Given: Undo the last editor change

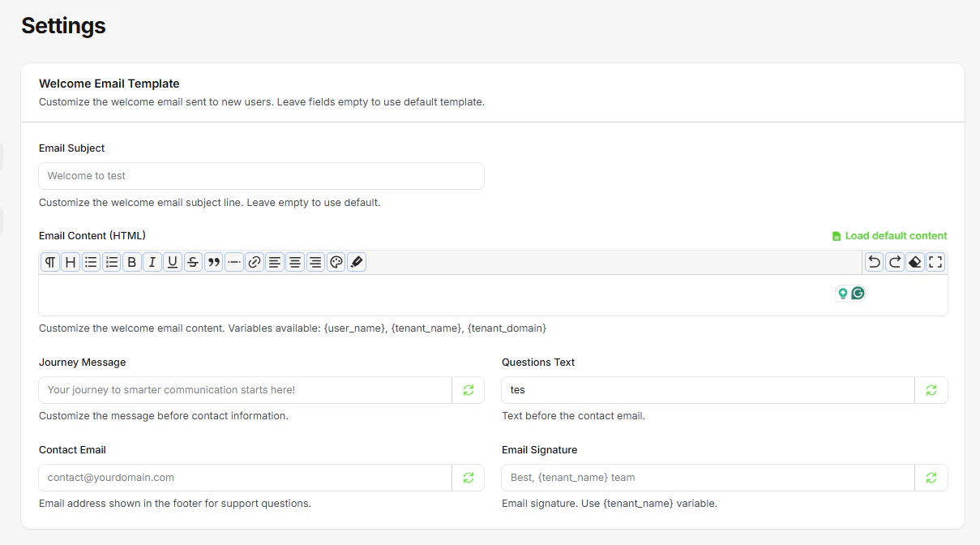Looking at the screenshot, I should click(x=874, y=261).
